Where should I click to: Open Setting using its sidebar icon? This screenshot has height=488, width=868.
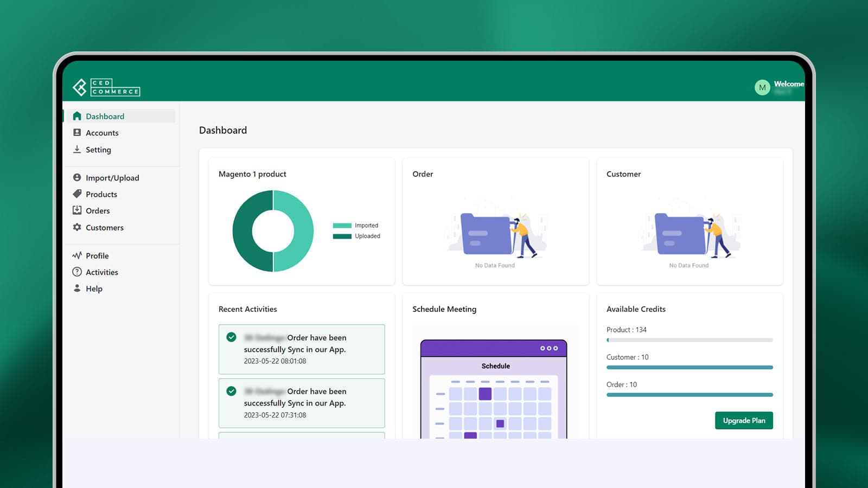pos(78,150)
